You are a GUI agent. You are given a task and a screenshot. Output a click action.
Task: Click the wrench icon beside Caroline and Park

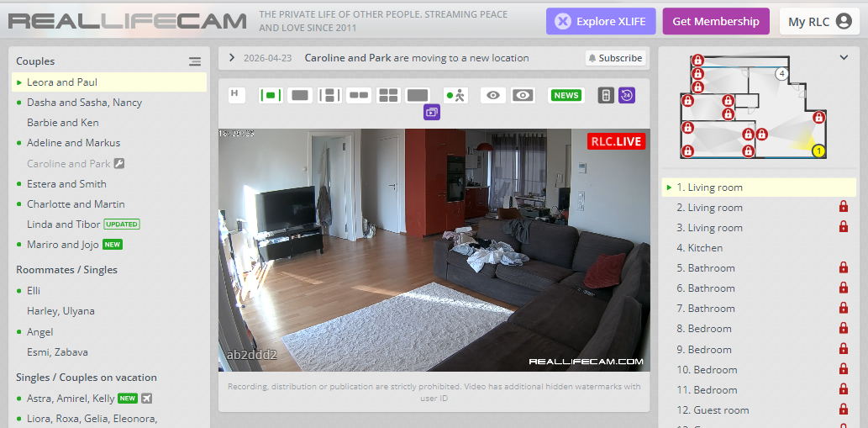coord(119,163)
